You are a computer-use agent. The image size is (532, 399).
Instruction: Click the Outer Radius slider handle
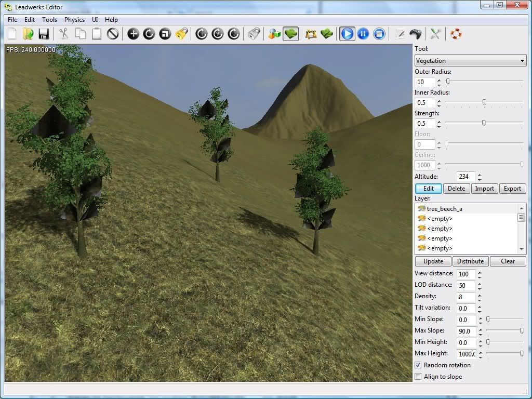[x=448, y=82]
